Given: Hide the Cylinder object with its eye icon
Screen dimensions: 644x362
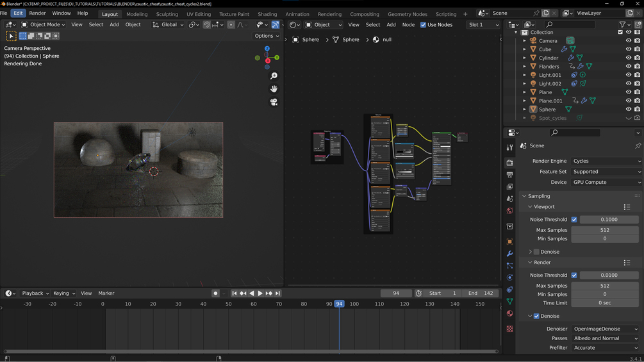Looking at the screenshot, I should pos(628,58).
